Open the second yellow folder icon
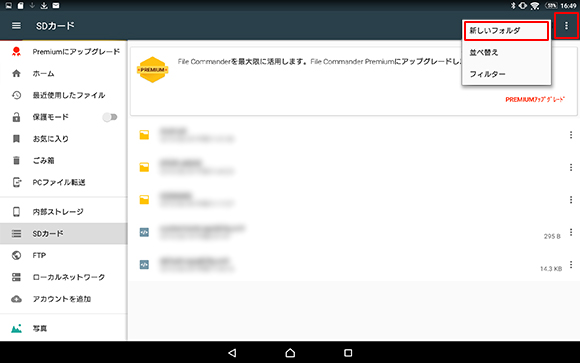Image resolution: width=580 pixels, height=363 pixels. pyautogui.click(x=144, y=167)
